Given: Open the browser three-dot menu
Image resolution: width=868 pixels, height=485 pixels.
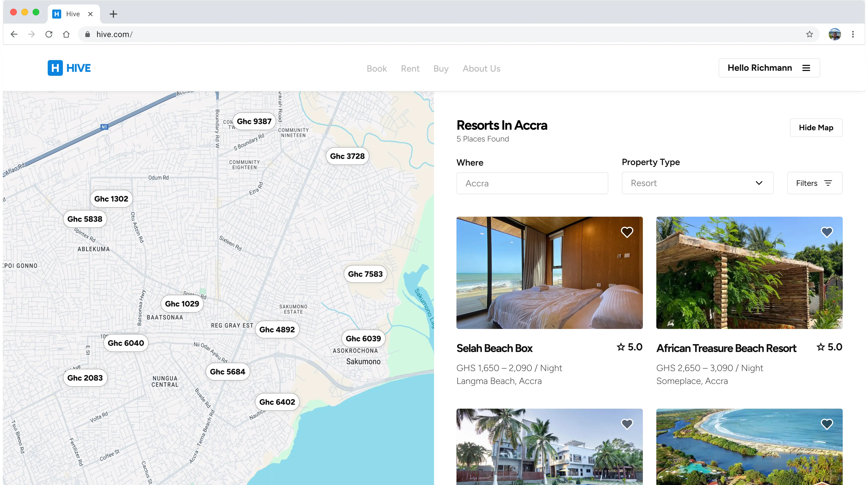Looking at the screenshot, I should 853,34.
